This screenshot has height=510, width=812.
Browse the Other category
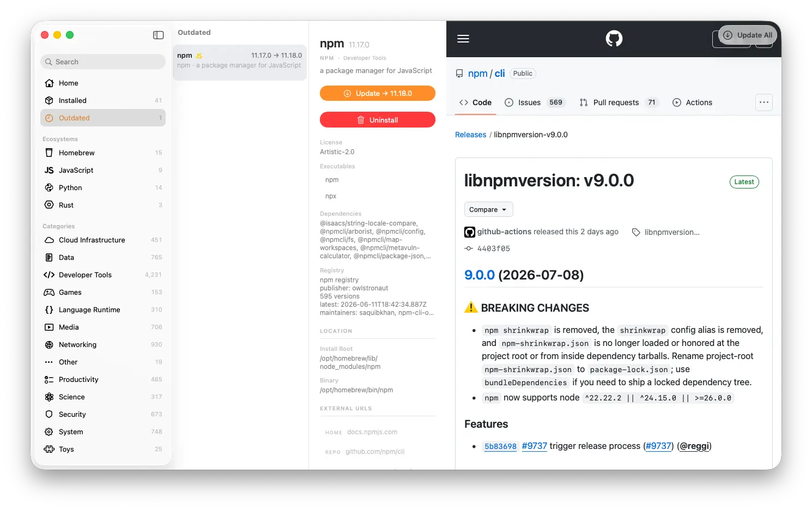103,362
